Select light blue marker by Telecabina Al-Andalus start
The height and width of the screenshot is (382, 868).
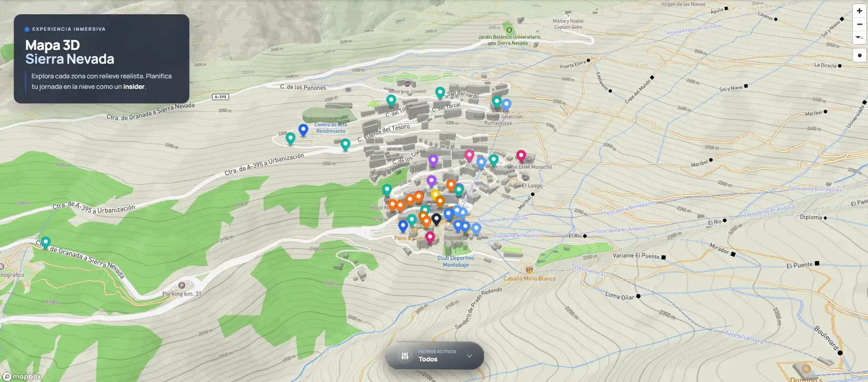(x=476, y=229)
